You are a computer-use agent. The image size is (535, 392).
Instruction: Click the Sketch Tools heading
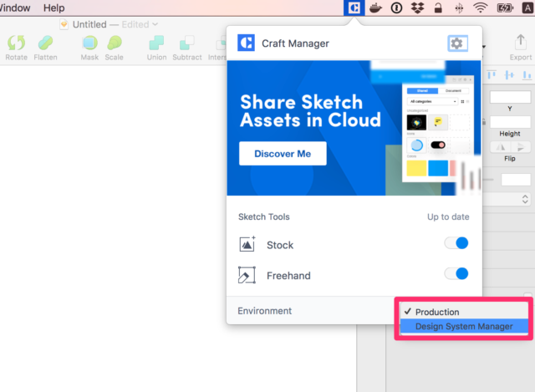[264, 216]
